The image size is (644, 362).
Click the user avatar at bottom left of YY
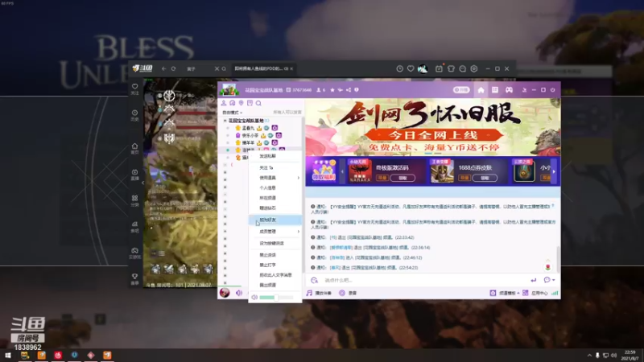[x=225, y=293]
